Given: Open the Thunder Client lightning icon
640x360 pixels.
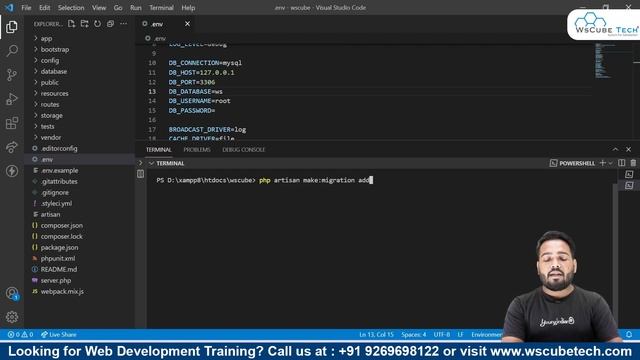Looking at the screenshot, I should (x=12, y=171).
